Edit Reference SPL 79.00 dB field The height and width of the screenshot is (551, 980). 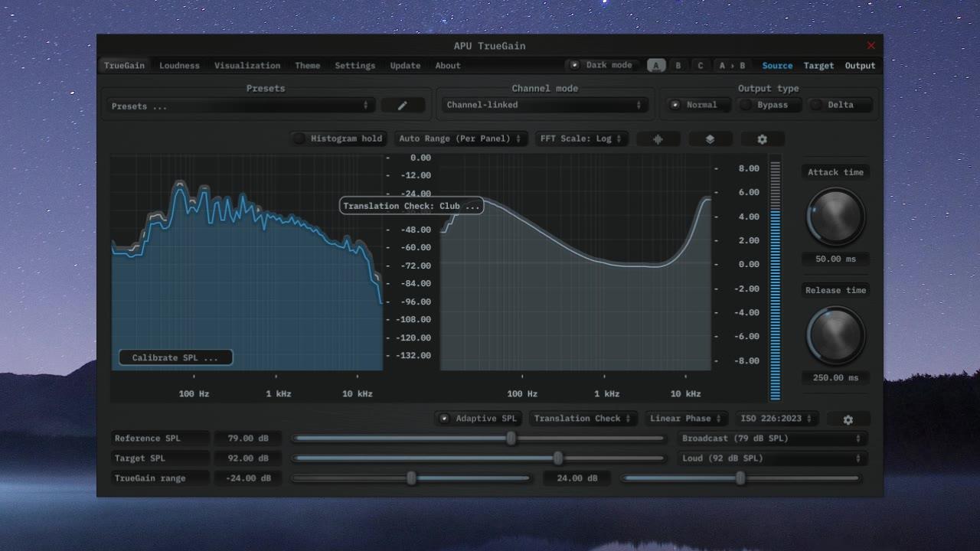coord(247,439)
